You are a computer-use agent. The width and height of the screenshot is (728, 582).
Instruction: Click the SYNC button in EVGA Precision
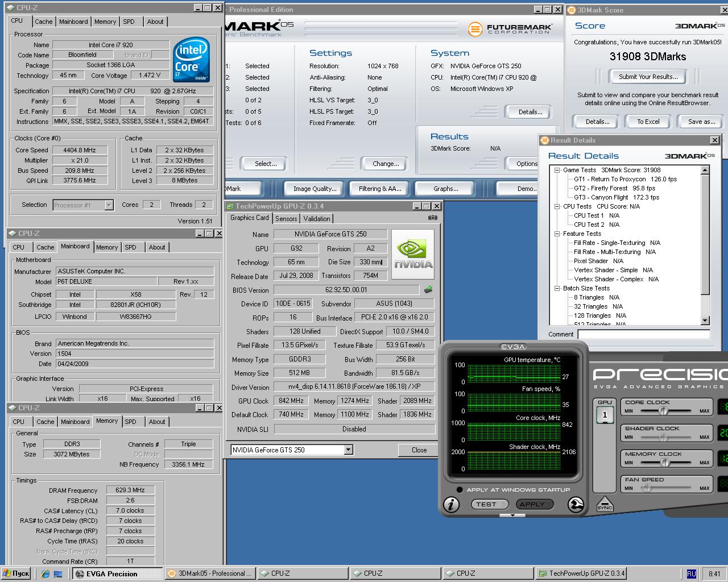coord(605,504)
